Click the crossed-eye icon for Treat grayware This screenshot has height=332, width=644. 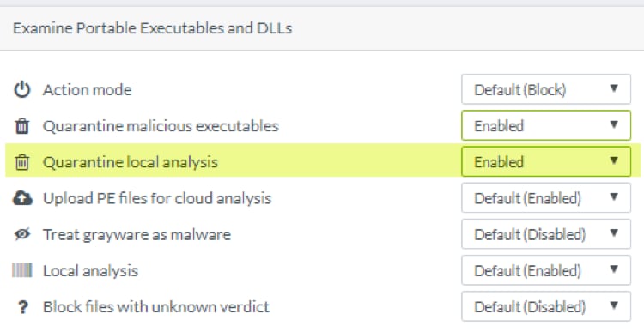(x=22, y=234)
